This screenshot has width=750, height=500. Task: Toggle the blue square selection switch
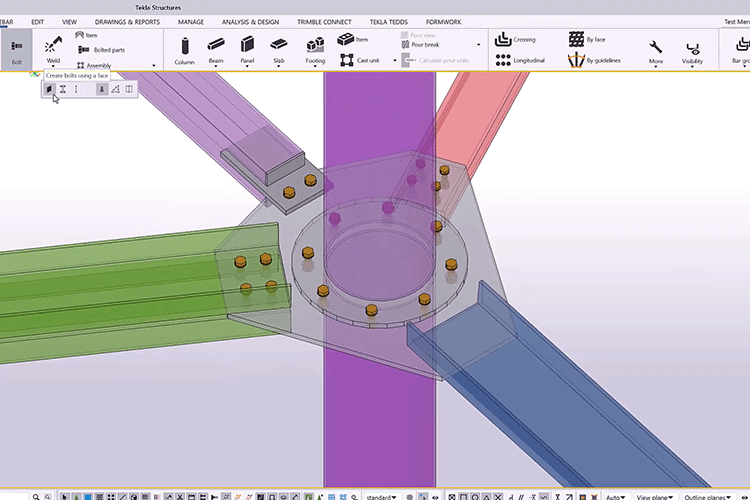(x=88, y=497)
